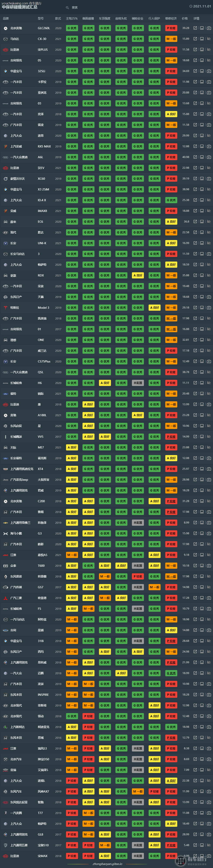
Task: Click the 座椅头枕 column header
Action: coord(121,18)
